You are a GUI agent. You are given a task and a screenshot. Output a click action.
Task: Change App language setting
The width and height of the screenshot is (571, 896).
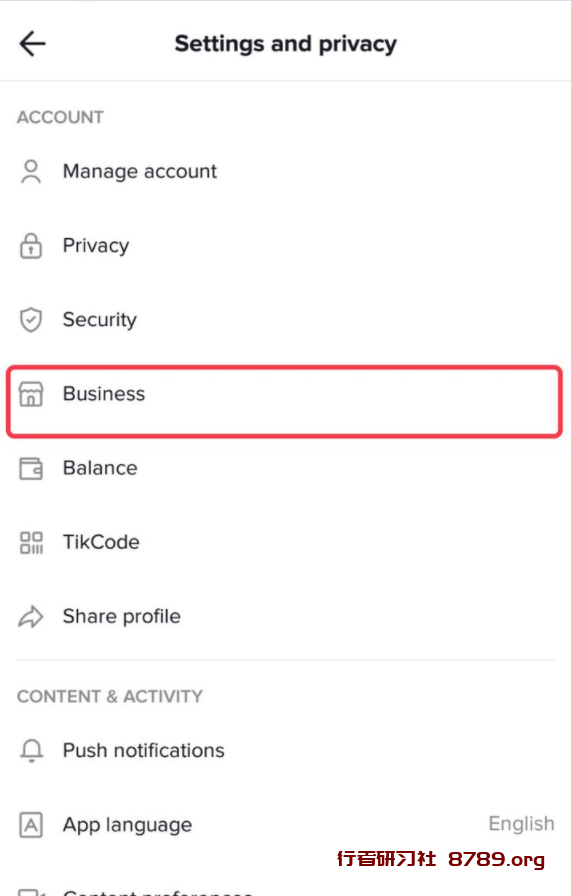click(x=285, y=825)
